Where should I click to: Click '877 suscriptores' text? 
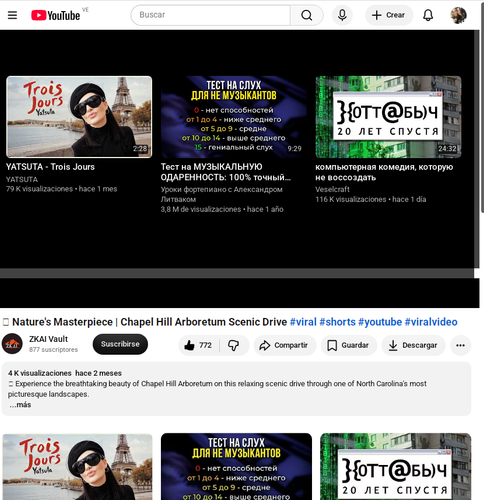coord(53,350)
